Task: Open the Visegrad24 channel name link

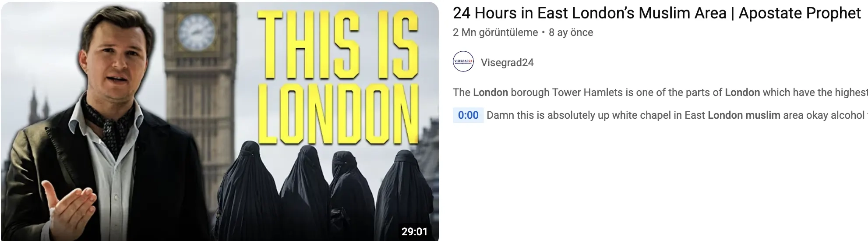Action: [x=507, y=63]
